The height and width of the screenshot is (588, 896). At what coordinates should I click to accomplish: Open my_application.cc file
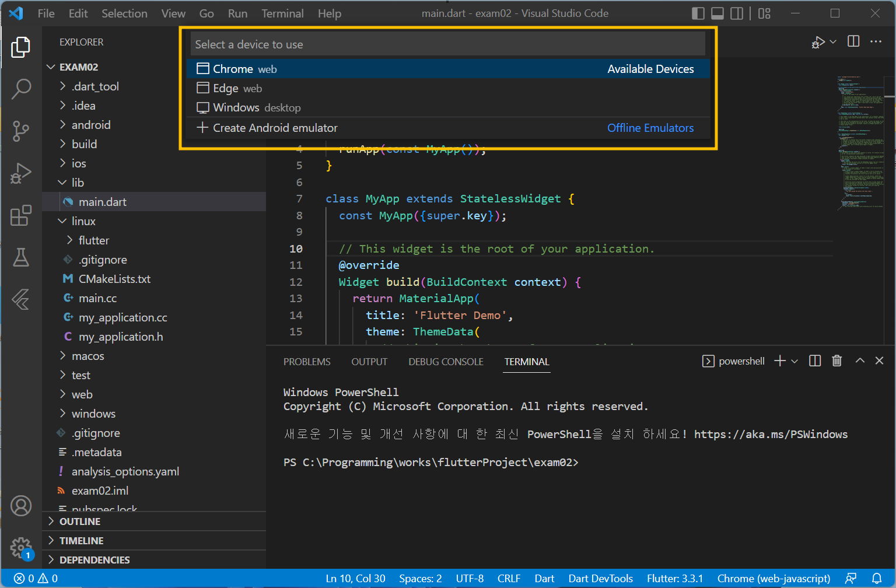[154, 317]
